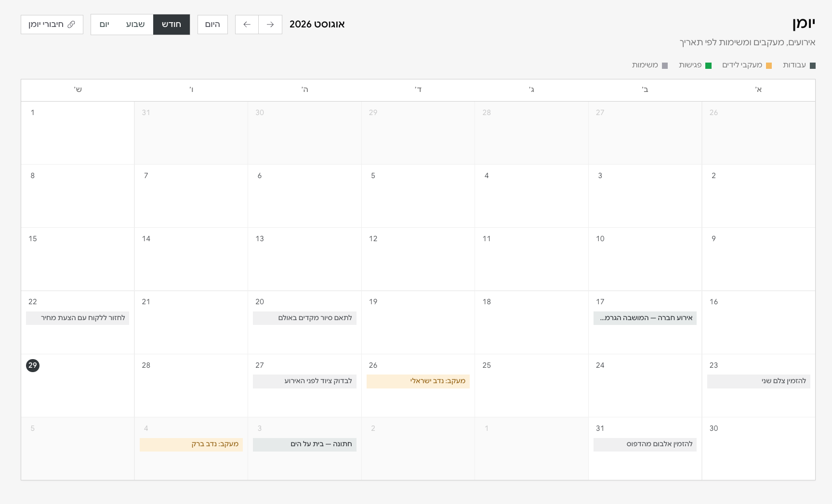Open event אירוע חברה on the 17th

click(645, 318)
